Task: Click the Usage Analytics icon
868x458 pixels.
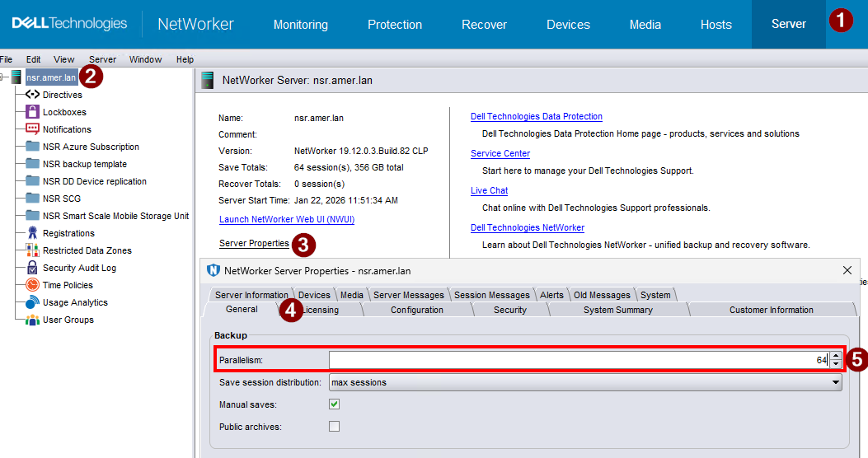Action: (x=32, y=302)
